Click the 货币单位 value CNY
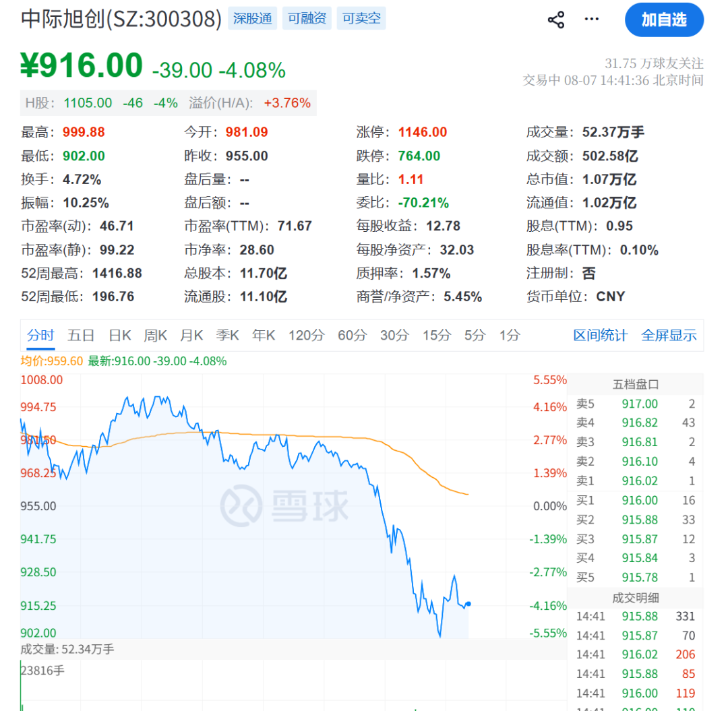The image size is (728, 711). coord(611,297)
